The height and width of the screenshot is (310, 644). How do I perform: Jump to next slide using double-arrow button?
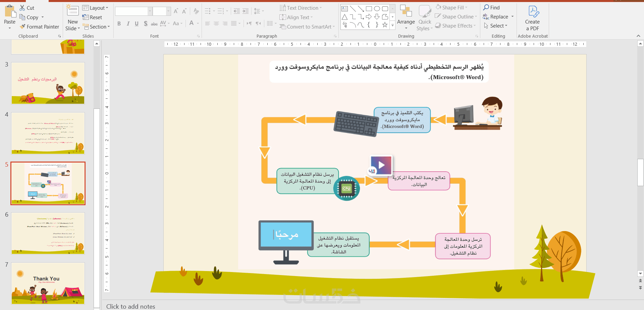click(640, 288)
